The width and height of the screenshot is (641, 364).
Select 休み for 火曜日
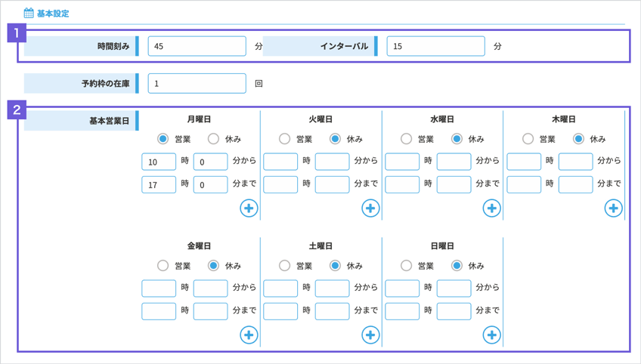coord(335,139)
